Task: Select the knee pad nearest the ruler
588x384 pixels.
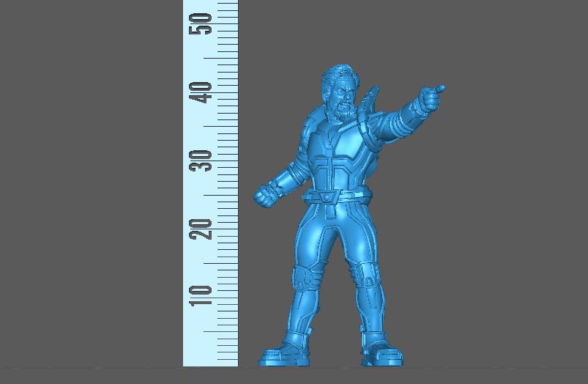Action: [305, 278]
